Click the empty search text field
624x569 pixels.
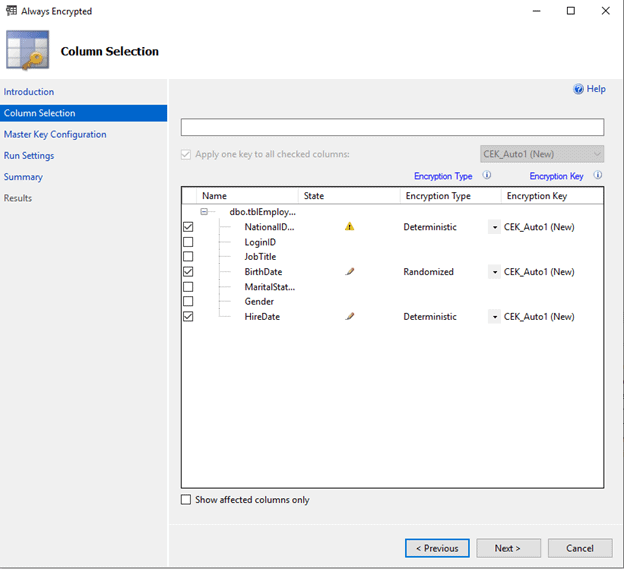pyautogui.click(x=392, y=127)
